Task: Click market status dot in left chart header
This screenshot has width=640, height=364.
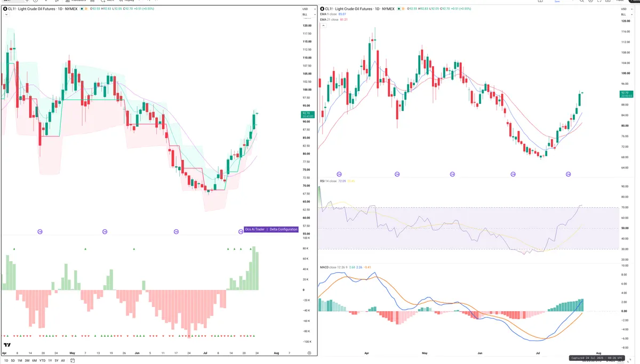Action: coord(82,9)
